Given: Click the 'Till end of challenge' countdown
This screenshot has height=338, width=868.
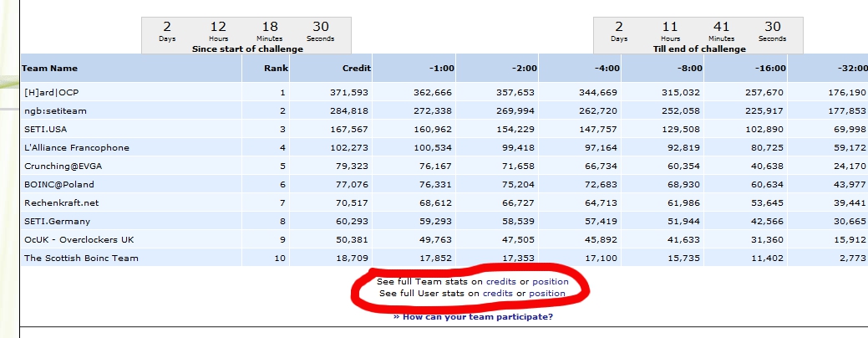Looking at the screenshot, I should 698,35.
